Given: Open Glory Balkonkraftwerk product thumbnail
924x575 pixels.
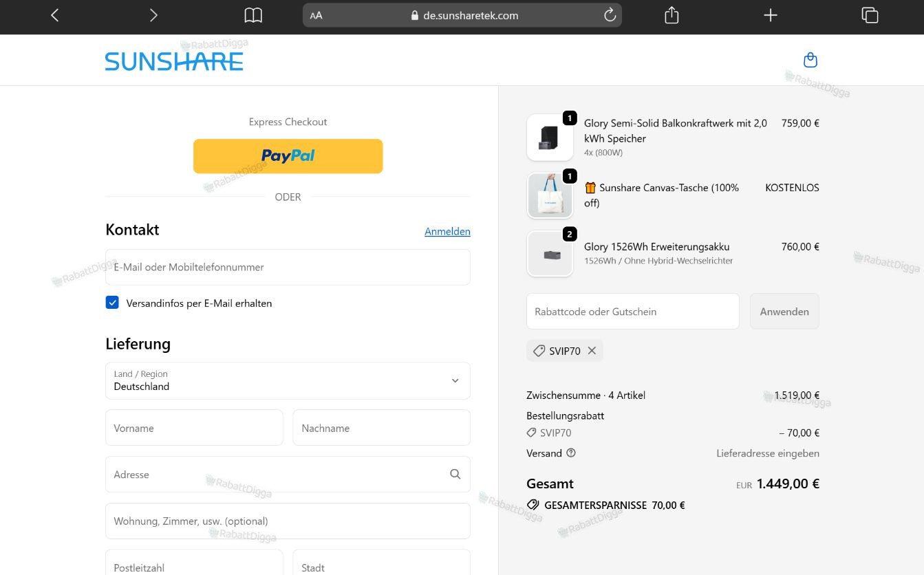Looking at the screenshot, I should pos(550,138).
